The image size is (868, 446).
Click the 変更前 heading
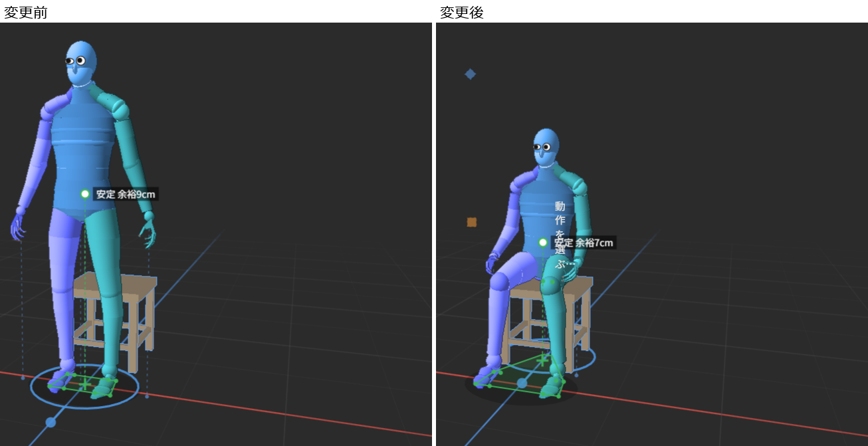coord(26,13)
